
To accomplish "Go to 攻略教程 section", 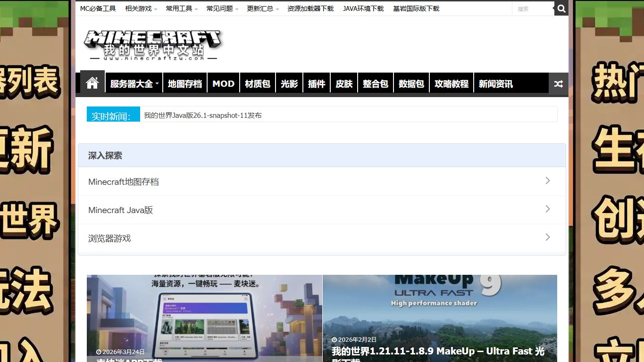I will tap(452, 84).
